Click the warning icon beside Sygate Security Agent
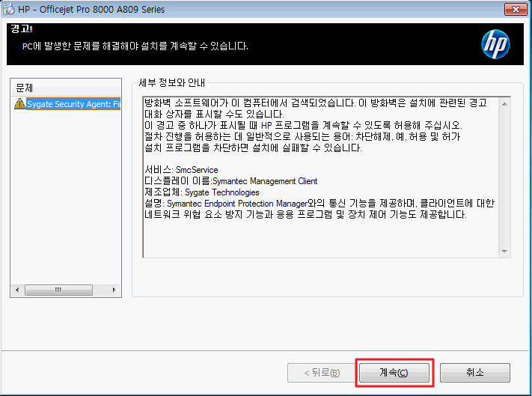The height and width of the screenshot is (396, 532). click(19, 104)
